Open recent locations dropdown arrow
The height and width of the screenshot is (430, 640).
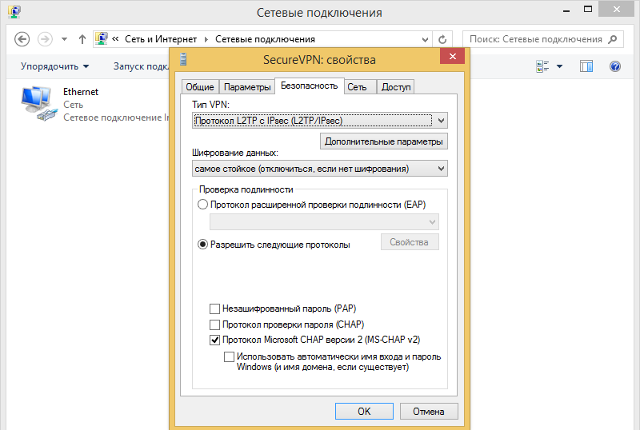coord(64,40)
